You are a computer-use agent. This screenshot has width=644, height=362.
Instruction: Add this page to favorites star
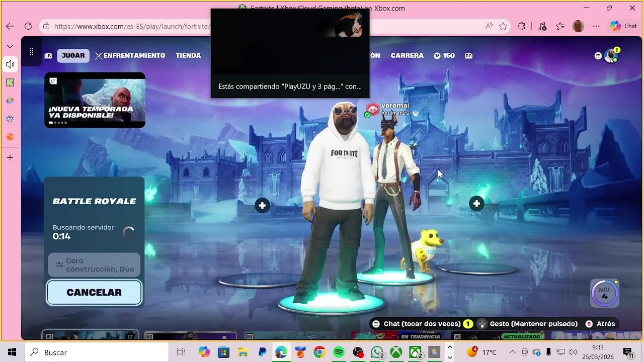click(503, 26)
